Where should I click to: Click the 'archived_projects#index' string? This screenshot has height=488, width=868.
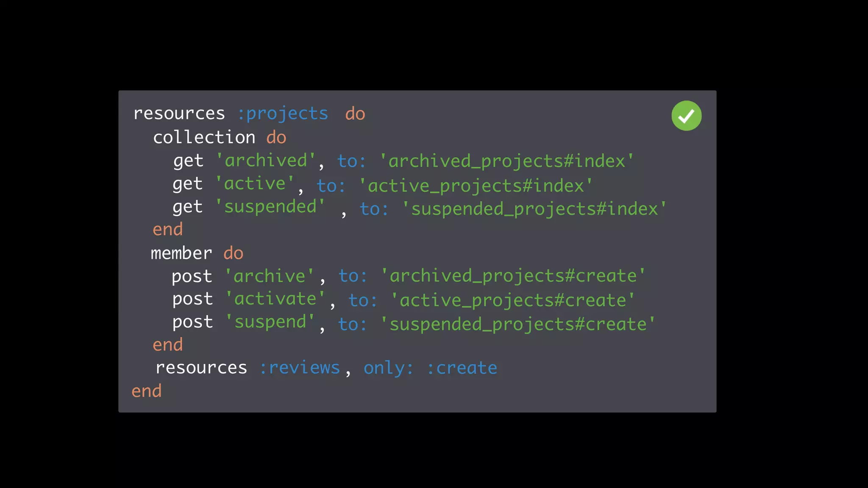[507, 161]
